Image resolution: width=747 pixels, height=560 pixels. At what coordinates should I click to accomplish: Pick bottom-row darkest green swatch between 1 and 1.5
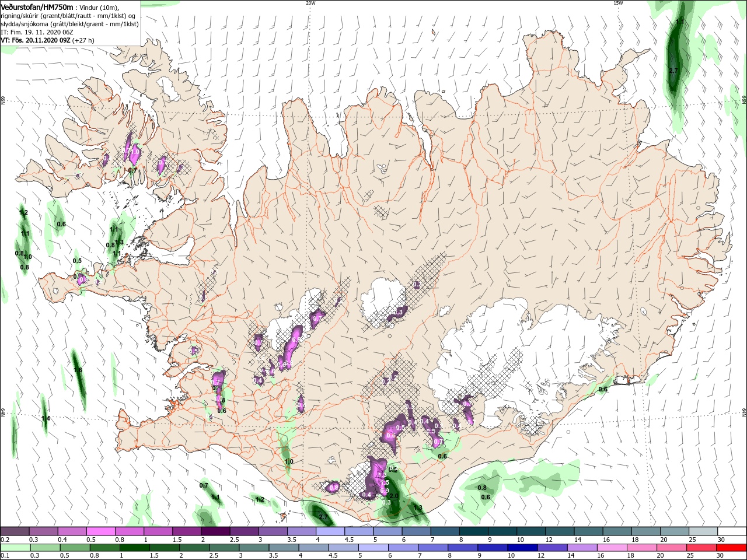tap(134, 548)
